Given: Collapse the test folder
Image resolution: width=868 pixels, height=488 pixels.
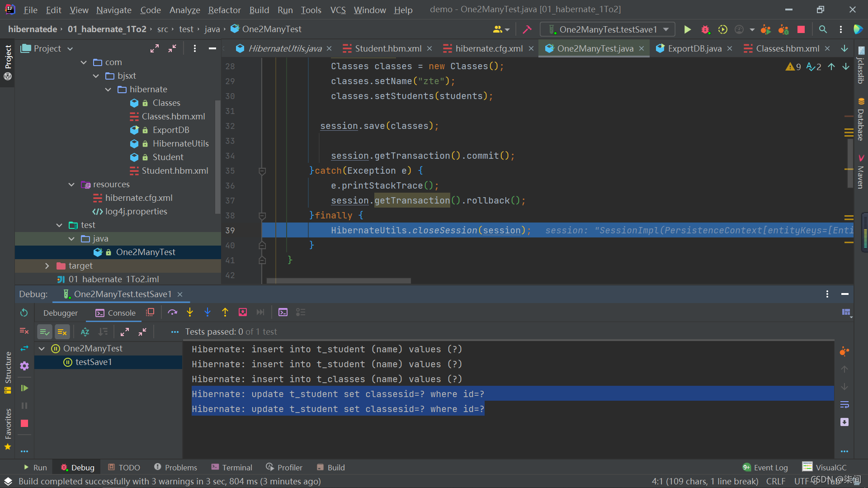Looking at the screenshot, I should pos(59,225).
